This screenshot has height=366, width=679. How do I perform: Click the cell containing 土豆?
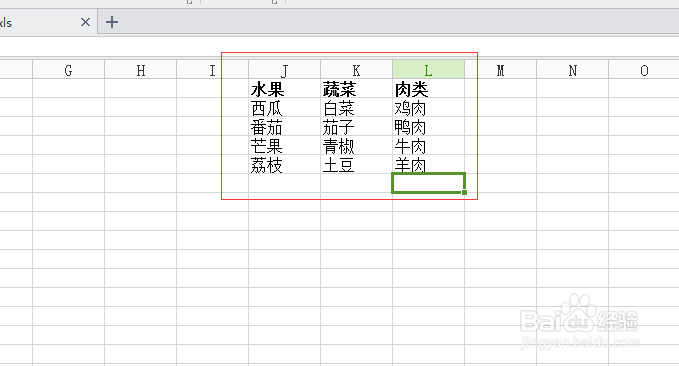(x=356, y=165)
